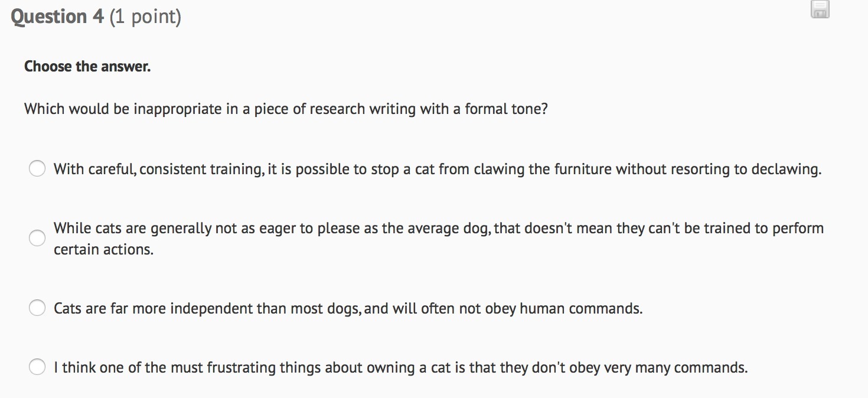Click the '(1 point)' label in the heading
This screenshot has height=398, width=868.
pyautogui.click(x=145, y=17)
